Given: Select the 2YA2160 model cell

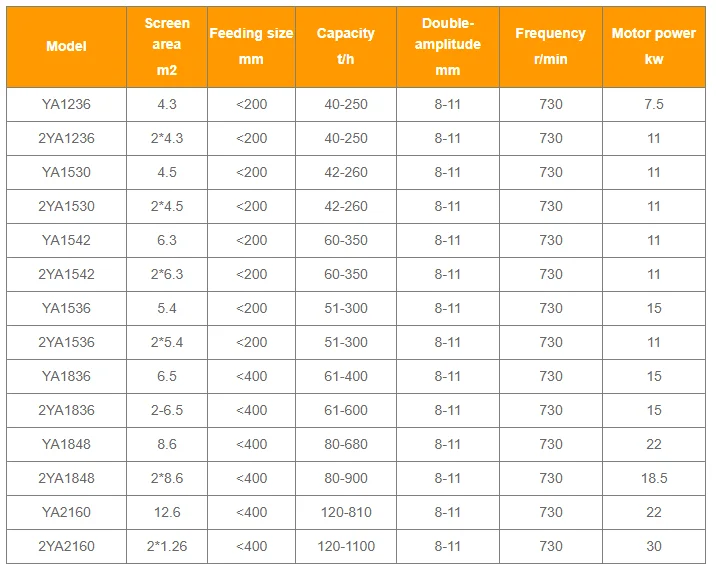Looking at the screenshot, I should coord(66,546).
